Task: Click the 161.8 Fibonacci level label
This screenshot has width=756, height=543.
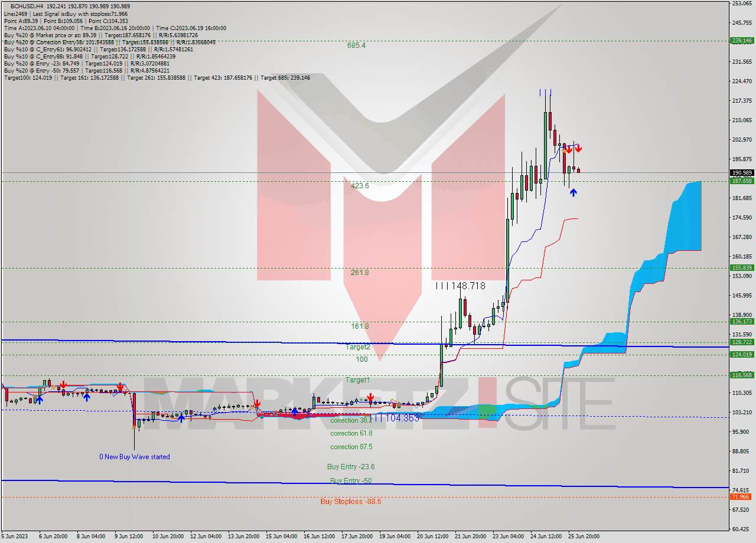Action: pos(360,326)
